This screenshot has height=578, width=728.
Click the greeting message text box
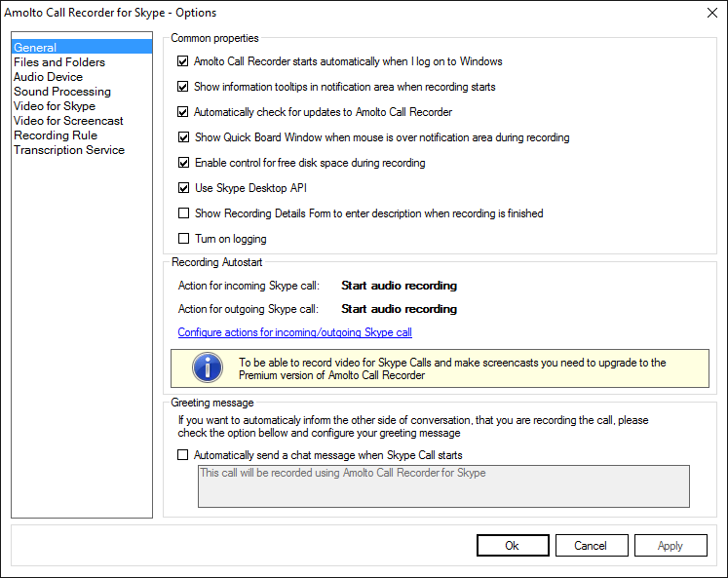(x=443, y=486)
